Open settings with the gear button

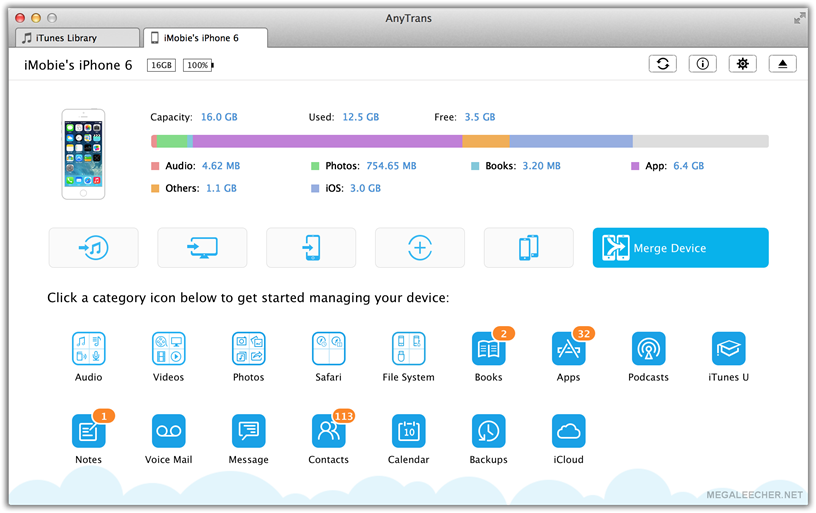pyautogui.click(x=743, y=64)
